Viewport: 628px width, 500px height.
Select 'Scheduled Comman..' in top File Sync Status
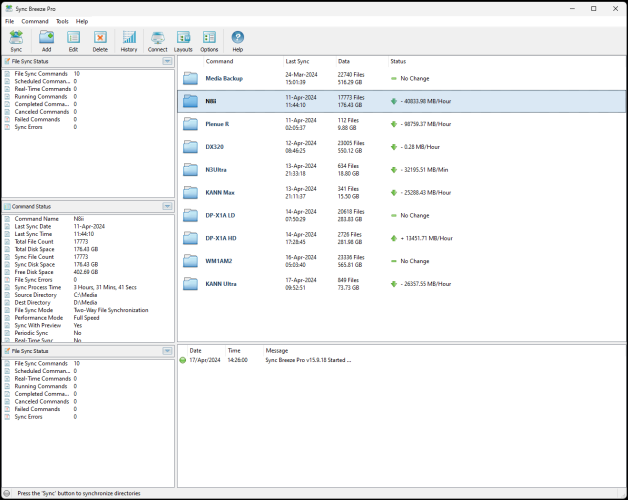[x=42, y=81]
